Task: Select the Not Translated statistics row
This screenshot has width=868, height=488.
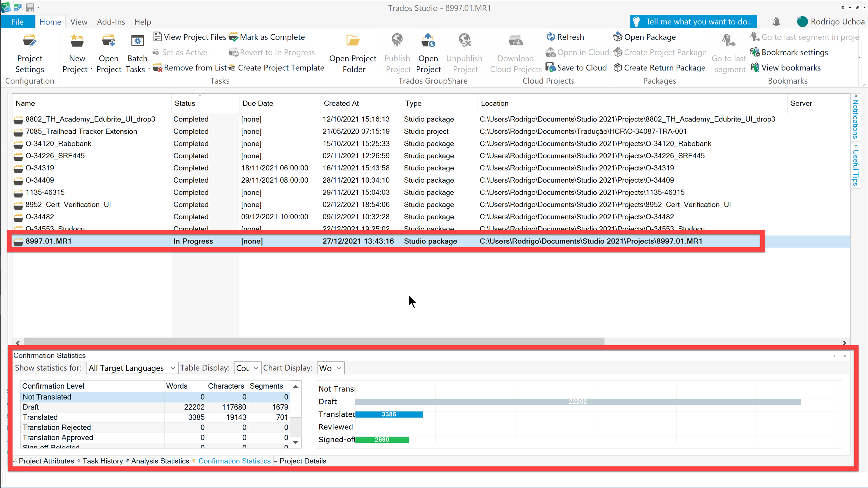Action: [x=155, y=397]
